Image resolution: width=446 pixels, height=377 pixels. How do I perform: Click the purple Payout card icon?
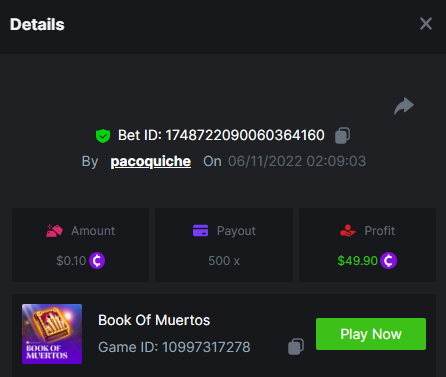tap(200, 231)
